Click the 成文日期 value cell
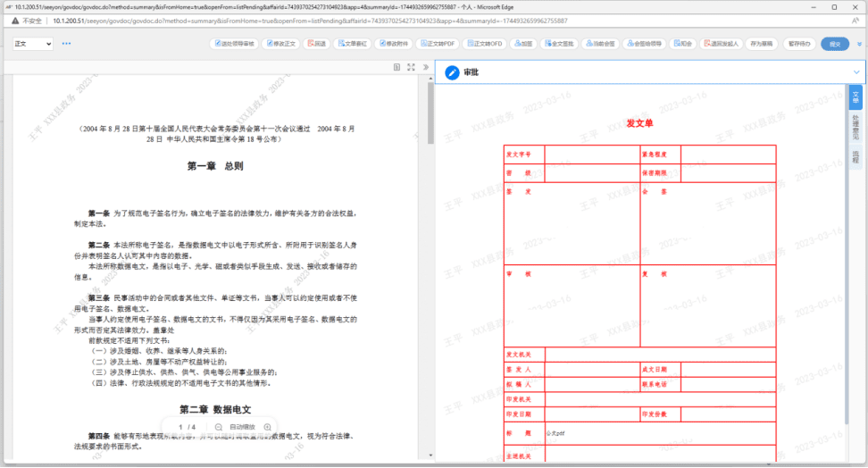This screenshot has width=868, height=468. click(729, 370)
